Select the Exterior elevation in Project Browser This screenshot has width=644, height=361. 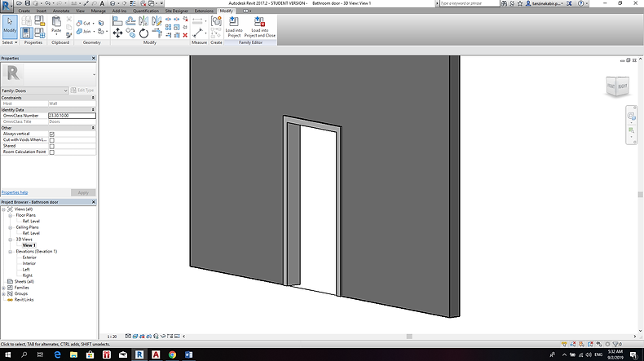pos(29,258)
